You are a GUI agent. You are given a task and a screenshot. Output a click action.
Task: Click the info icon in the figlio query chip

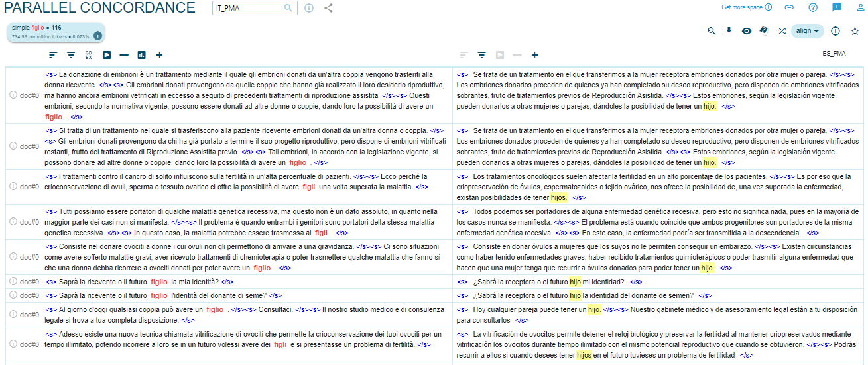pos(97,36)
